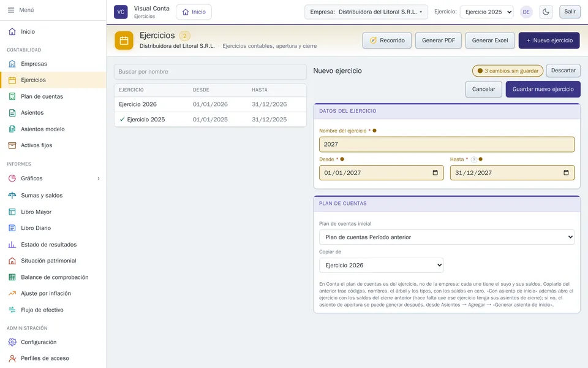Click the Situación patrimonial house icon

click(x=12, y=261)
